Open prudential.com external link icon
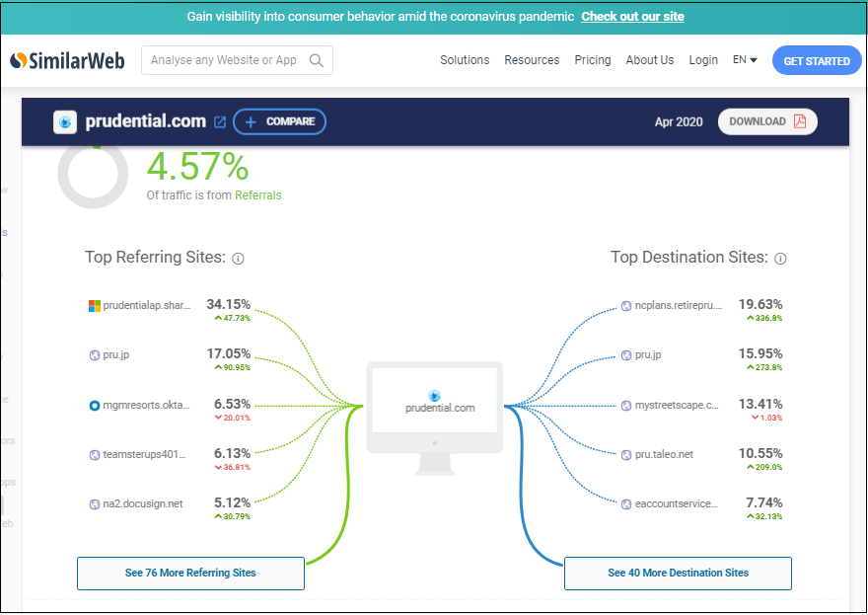Screen dimensions: 868x615 (220, 121)
